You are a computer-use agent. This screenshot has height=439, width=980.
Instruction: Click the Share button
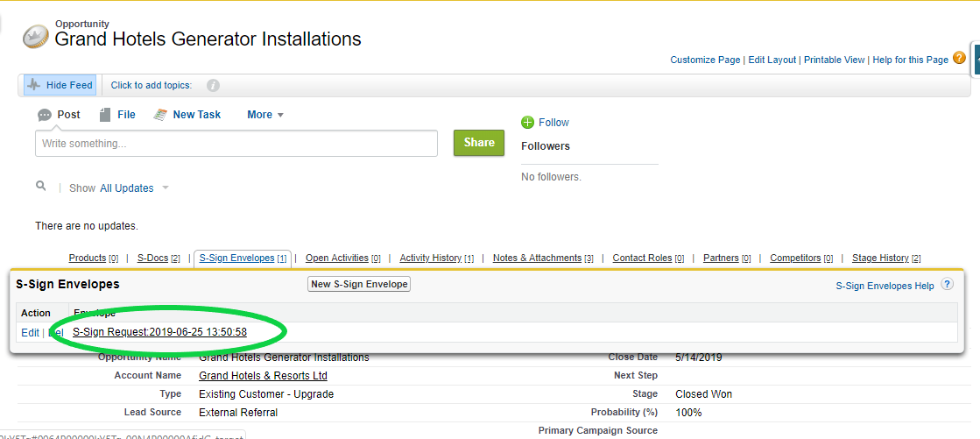tap(479, 143)
